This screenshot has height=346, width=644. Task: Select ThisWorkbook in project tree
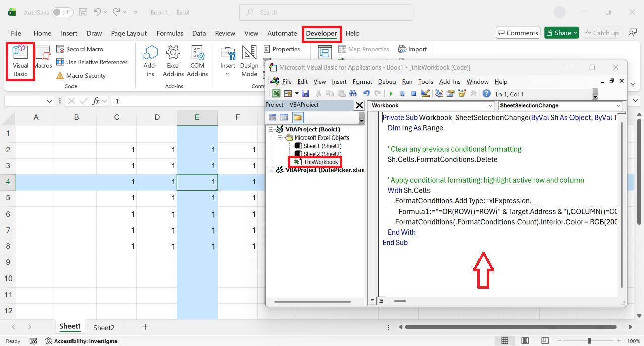coord(321,162)
